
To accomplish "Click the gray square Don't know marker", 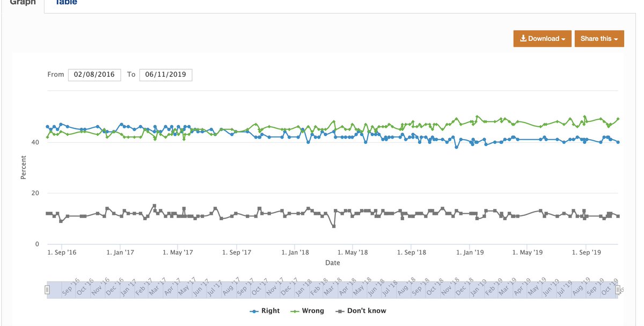I will [340, 311].
